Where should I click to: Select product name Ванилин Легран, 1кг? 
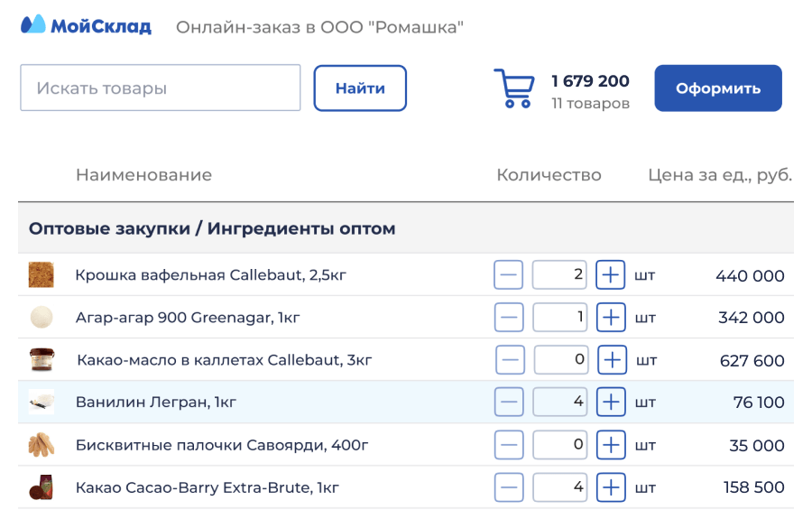(156, 402)
